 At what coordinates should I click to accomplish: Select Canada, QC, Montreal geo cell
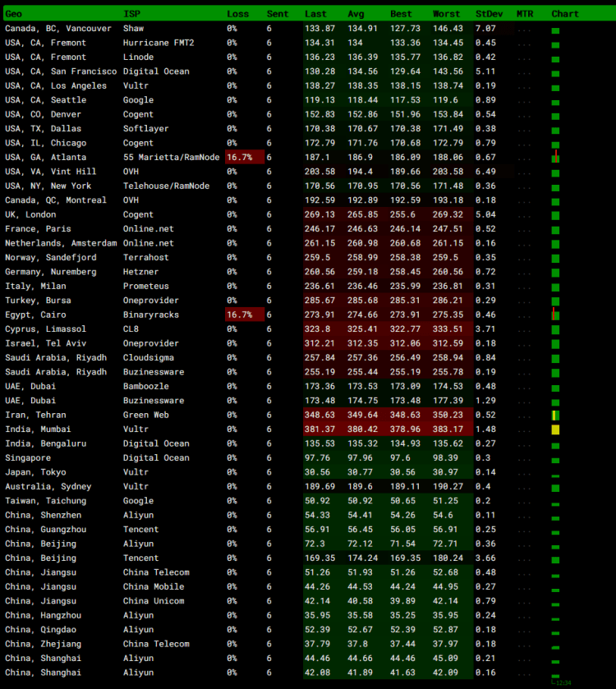pyautogui.click(x=56, y=200)
